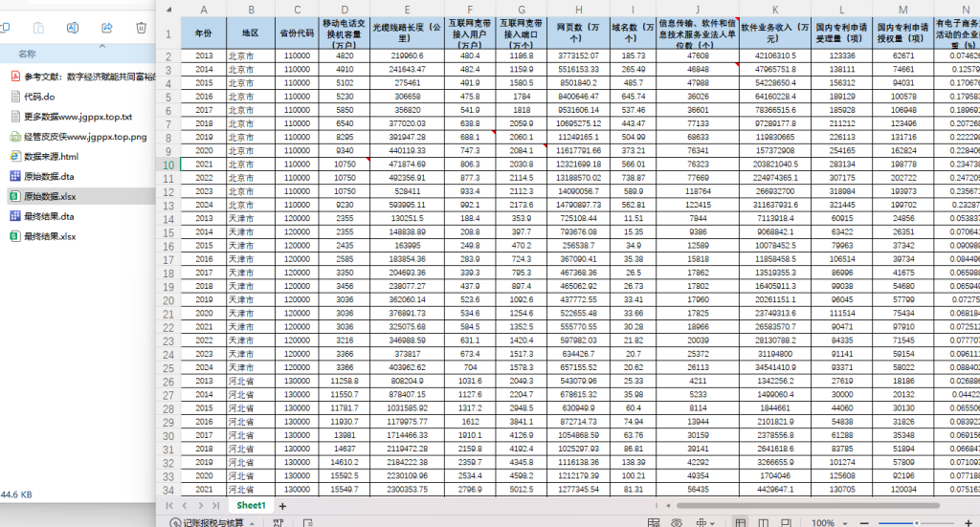Click the PDF icon of 参考文献 file
Image resolution: width=980 pixels, height=527 pixels.
click(15, 77)
